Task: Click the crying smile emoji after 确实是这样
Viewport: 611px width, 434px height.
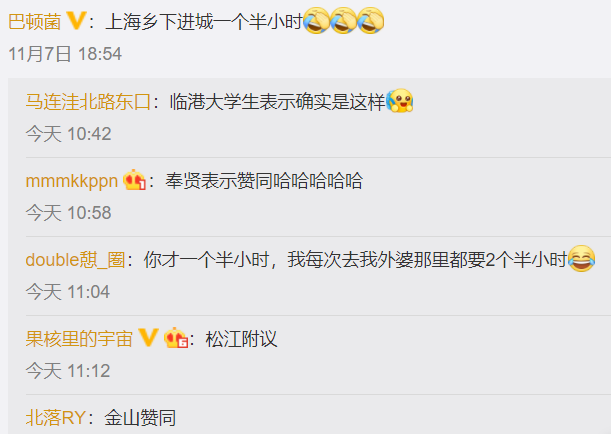Action: [399, 101]
